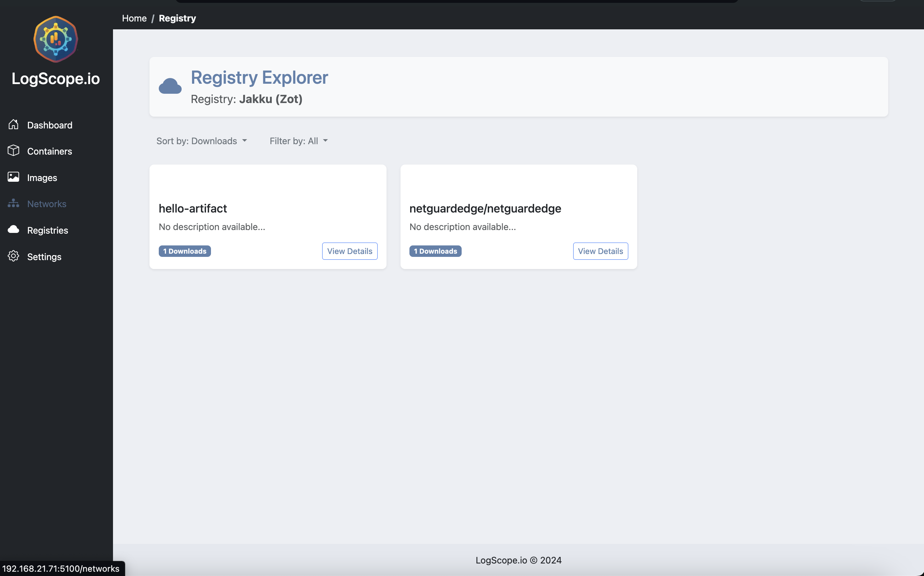Select the Dashboard home icon

click(x=14, y=125)
